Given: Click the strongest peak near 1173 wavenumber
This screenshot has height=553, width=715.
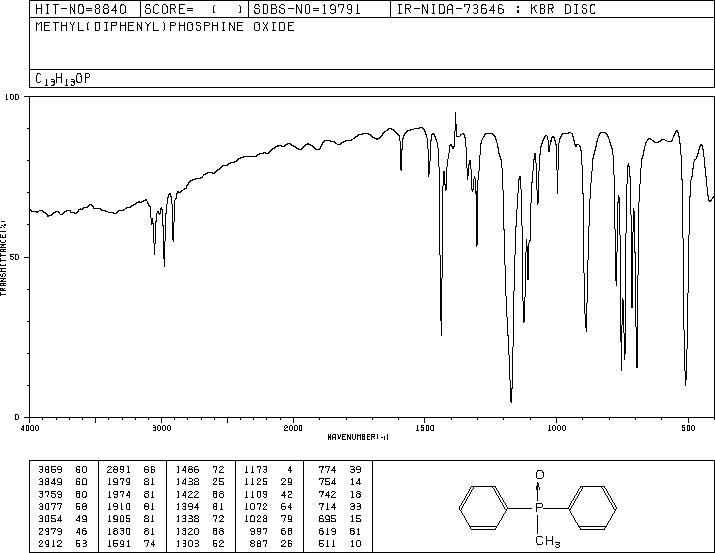Looking at the screenshot, I should coord(511,401).
